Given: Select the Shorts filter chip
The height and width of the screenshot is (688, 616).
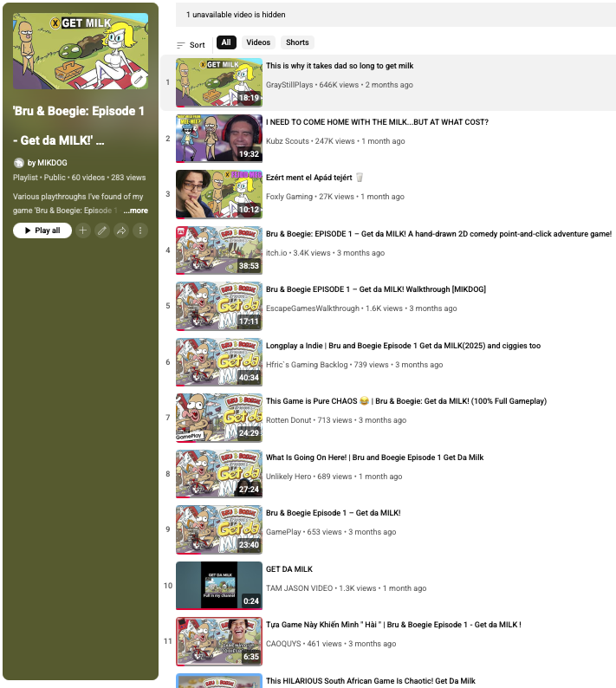Looking at the screenshot, I should coord(297,42).
